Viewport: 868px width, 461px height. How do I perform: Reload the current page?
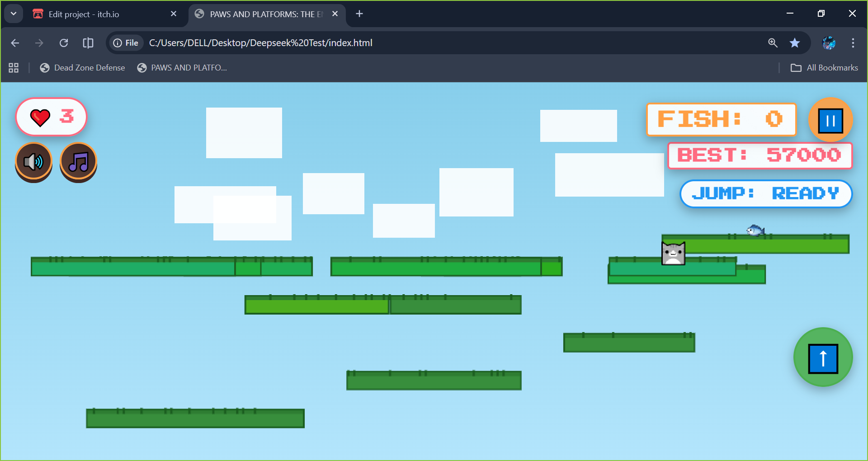pos(64,43)
